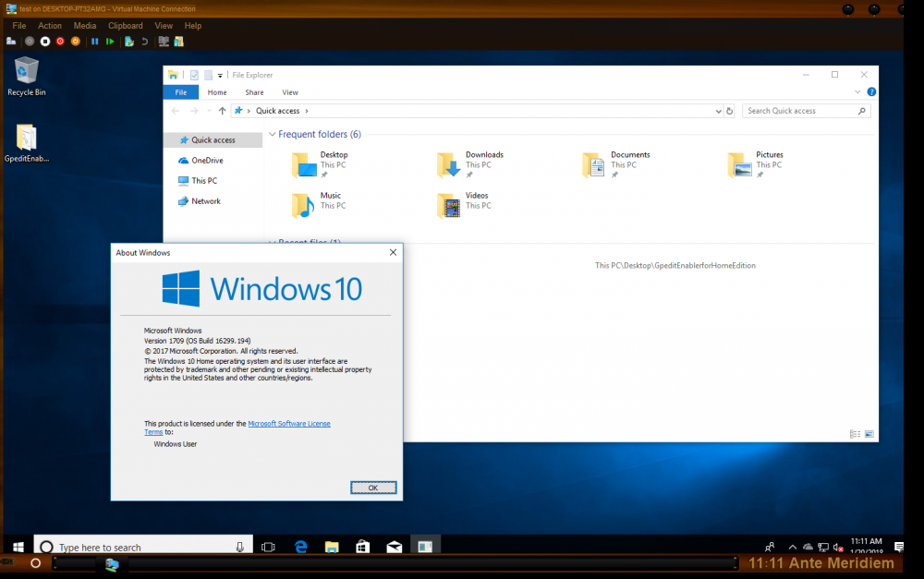Viewport: 924px width, 579px height.
Task: Open the Recycle Bin desktop icon
Action: tap(27, 74)
